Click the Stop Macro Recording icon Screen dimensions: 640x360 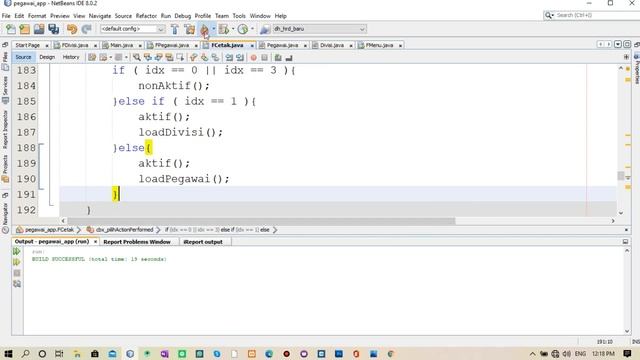tap(264, 58)
